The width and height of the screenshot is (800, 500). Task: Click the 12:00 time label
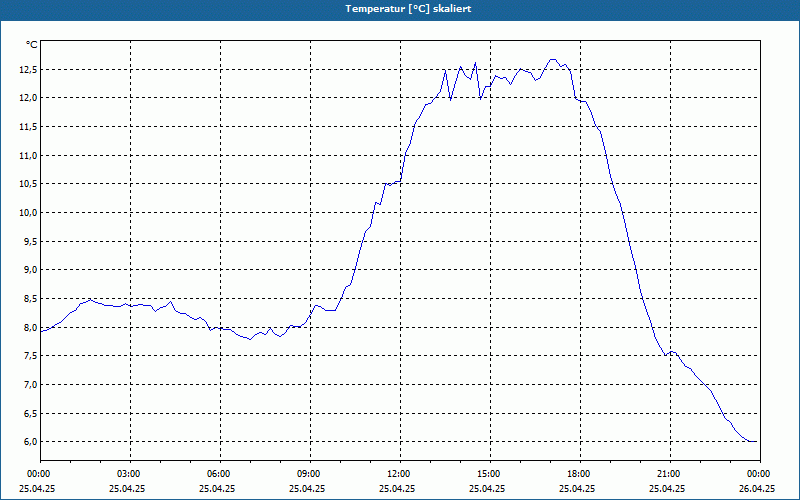click(x=400, y=474)
